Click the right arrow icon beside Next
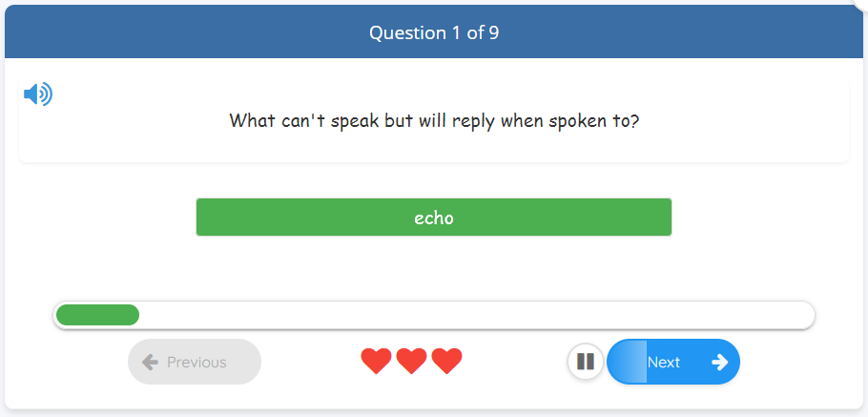 point(720,362)
